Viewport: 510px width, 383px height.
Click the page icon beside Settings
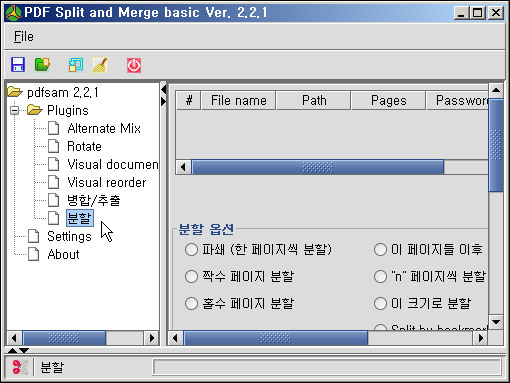[33, 236]
